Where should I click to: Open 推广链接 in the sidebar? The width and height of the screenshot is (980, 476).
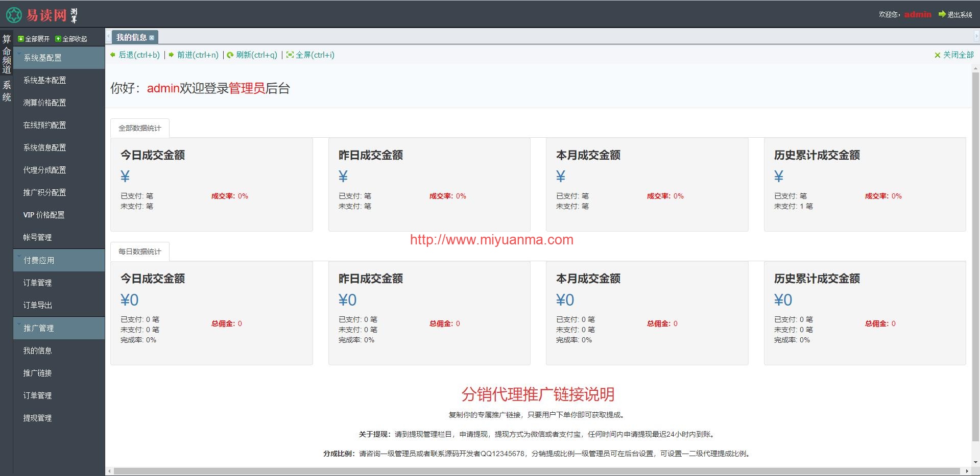pyautogui.click(x=37, y=373)
